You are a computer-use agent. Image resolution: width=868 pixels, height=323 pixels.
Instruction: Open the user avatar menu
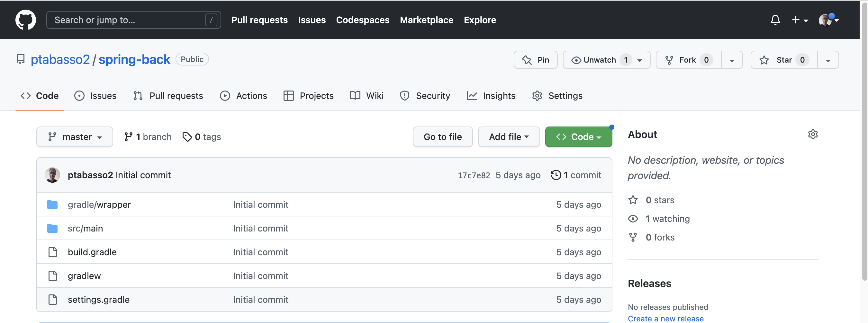[828, 20]
